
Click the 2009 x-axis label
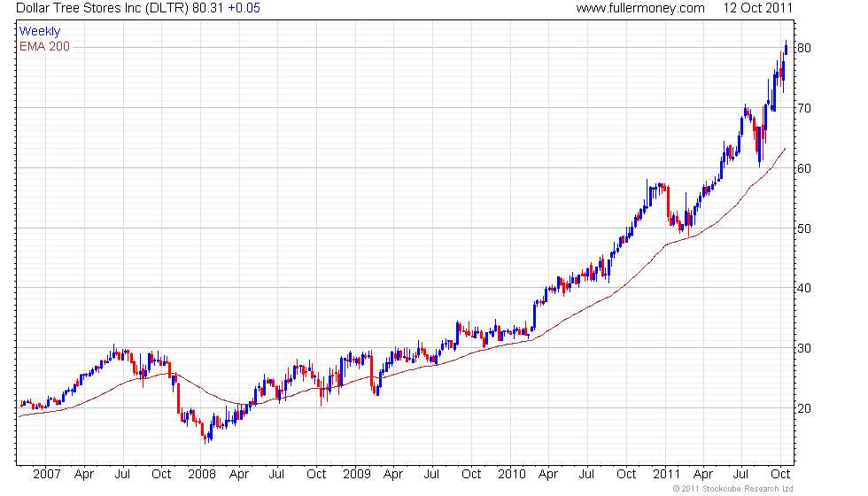coord(356,475)
